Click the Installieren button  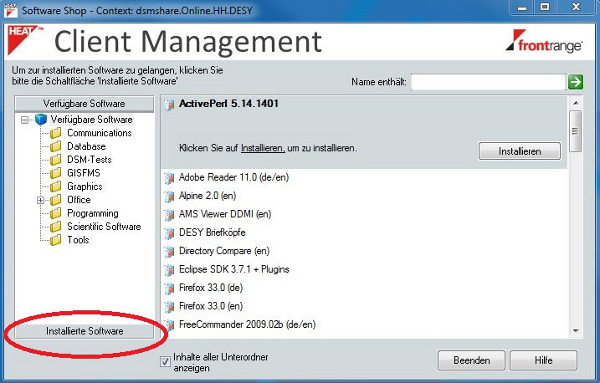[520, 152]
